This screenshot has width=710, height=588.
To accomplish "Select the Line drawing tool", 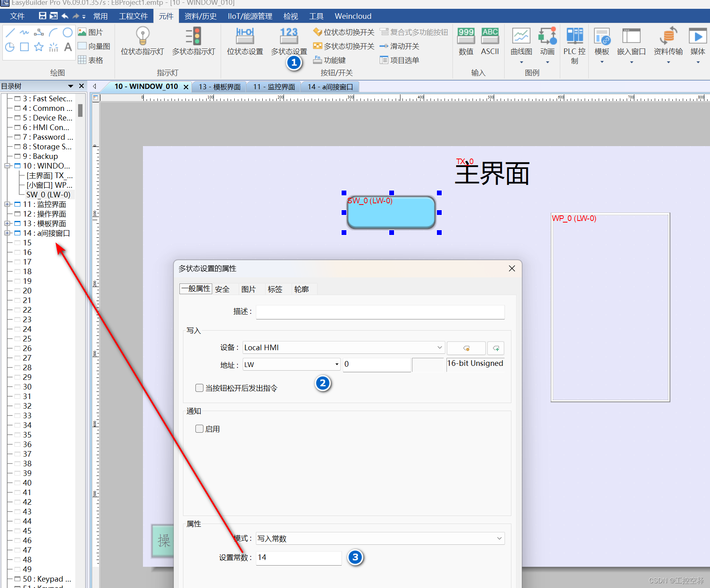I will 10,32.
